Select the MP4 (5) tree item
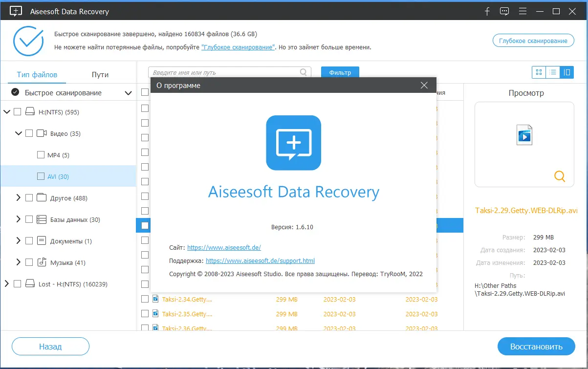Viewport: 588px width, 369px height. point(68,155)
